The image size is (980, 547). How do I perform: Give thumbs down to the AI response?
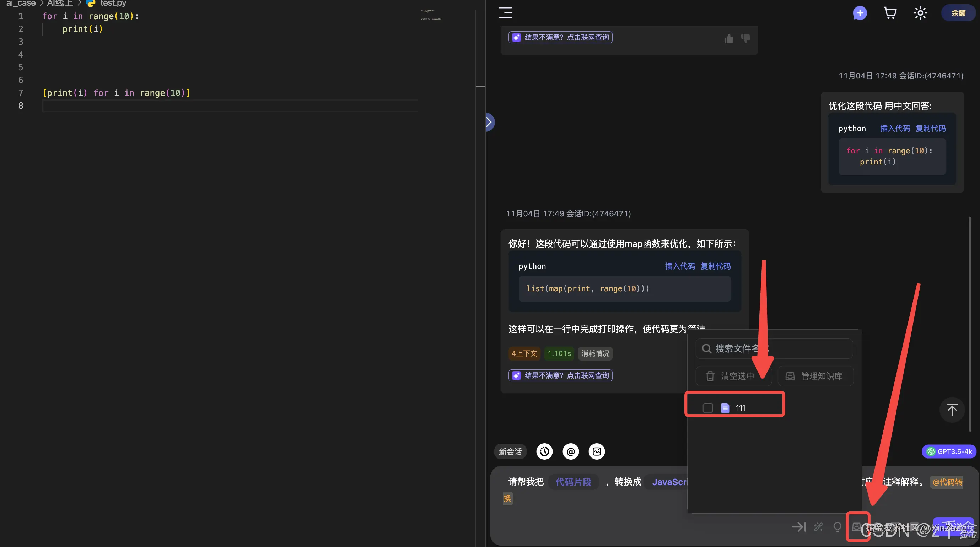click(745, 38)
